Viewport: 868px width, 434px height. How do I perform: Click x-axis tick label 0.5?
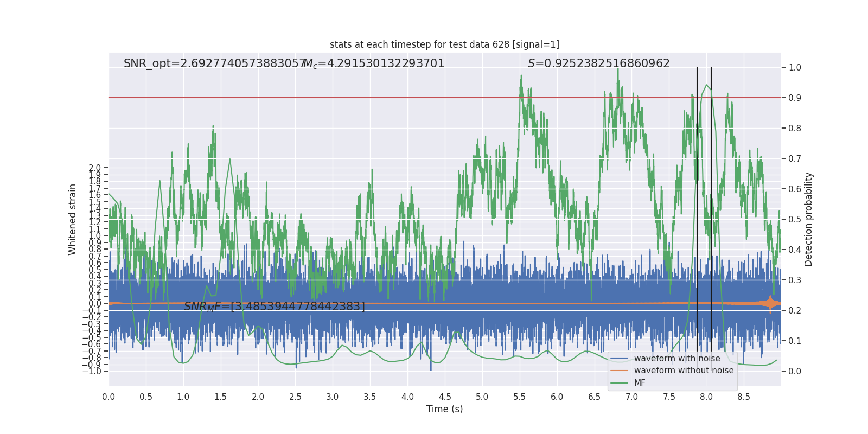146,397
